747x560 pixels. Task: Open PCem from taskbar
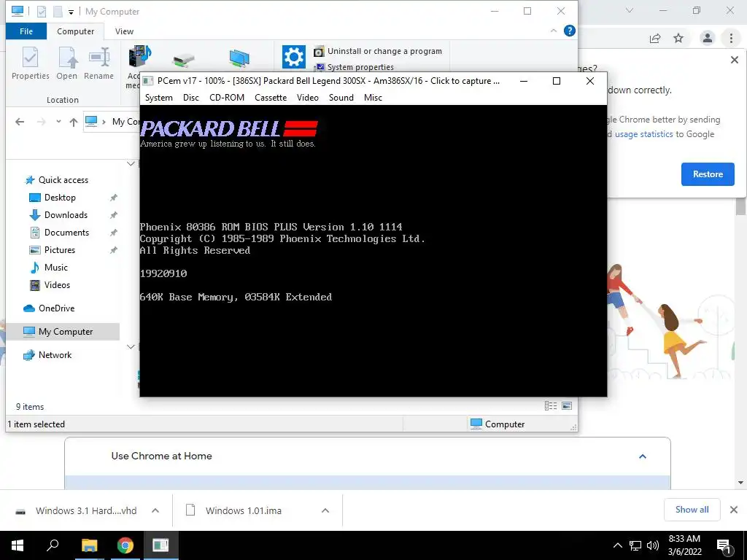click(160, 545)
